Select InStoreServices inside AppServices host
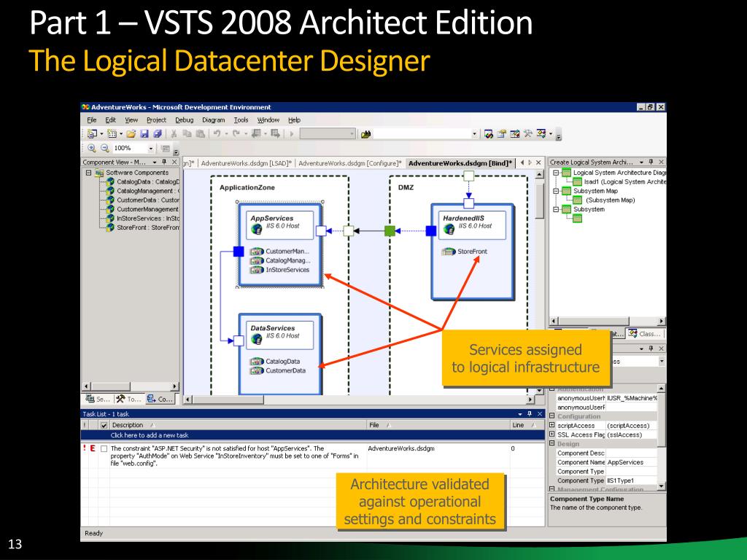The width and height of the screenshot is (747, 560). 287,270
